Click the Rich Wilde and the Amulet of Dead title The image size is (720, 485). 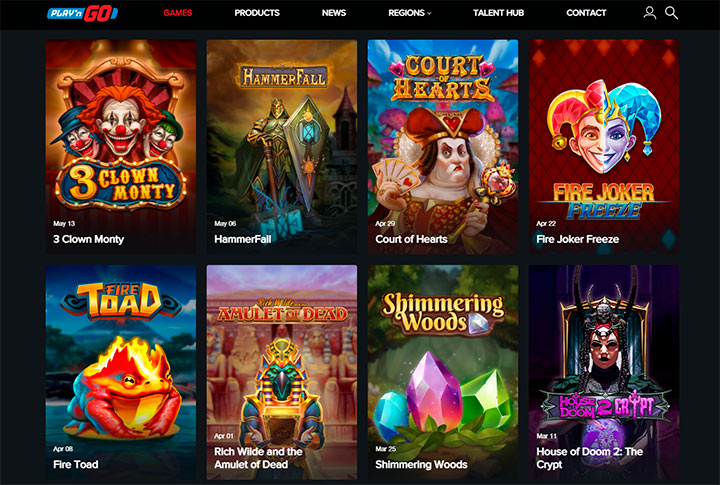tap(258, 458)
